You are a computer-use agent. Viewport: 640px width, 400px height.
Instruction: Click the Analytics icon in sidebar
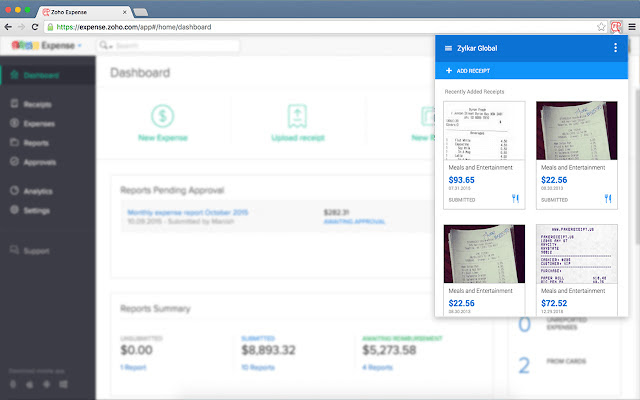14,191
